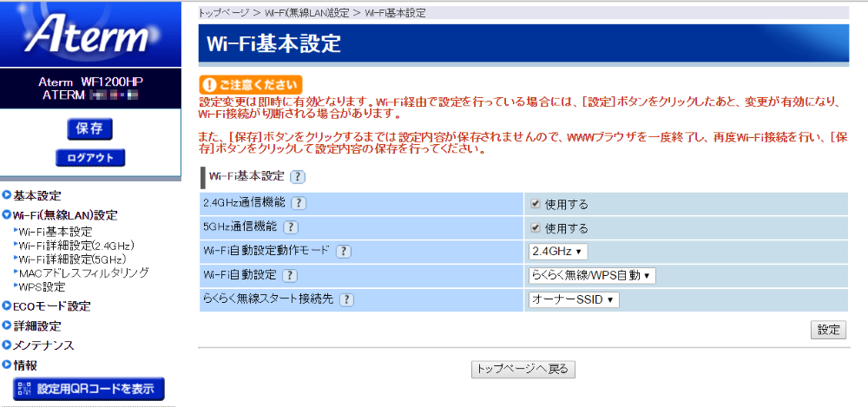Image resolution: width=868 pixels, height=407 pixels.
Task: Open help for 2.4GHz通信機能
Action: point(299,203)
